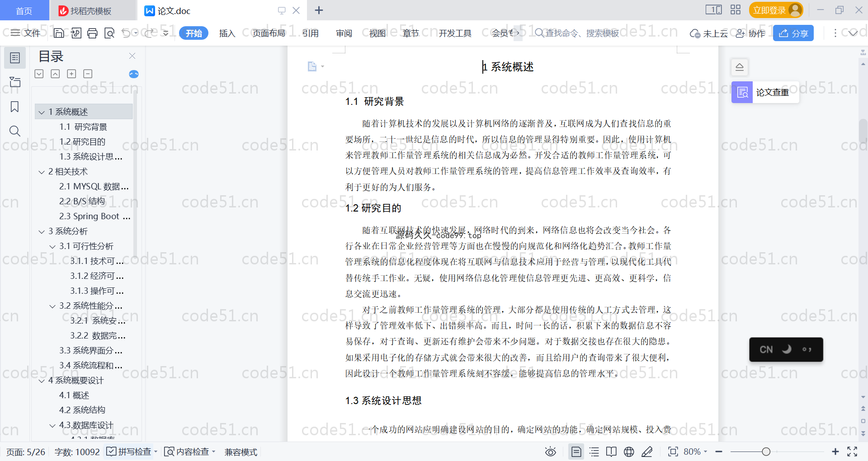Viewport: 868px width, 461px height.
Task: Click the promote-level plus icon in 目录
Action: (71, 74)
